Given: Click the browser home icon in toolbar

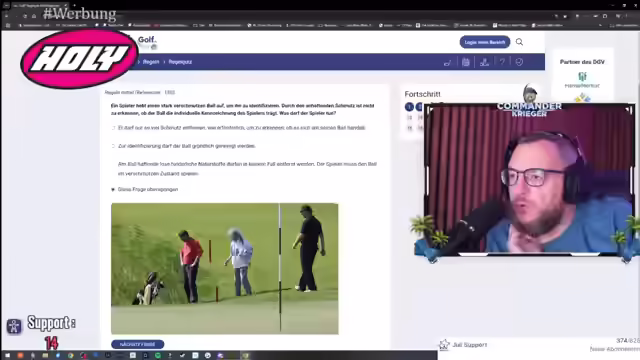Looking at the screenshot, I should (34, 16).
